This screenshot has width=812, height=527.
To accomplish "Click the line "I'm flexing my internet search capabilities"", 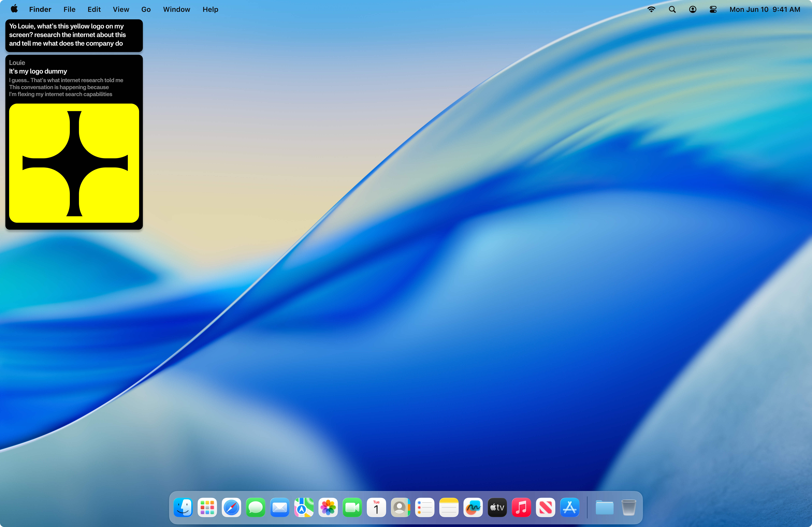I will coord(61,94).
